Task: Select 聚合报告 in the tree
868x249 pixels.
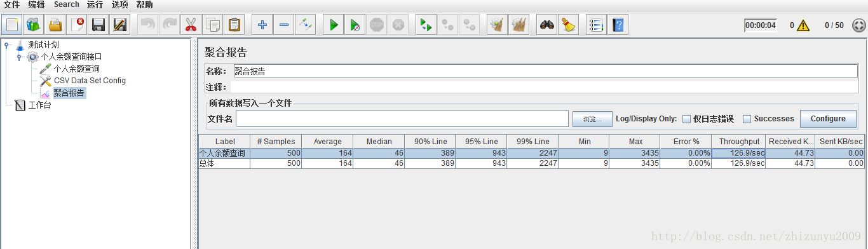Action: tap(69, 93)
